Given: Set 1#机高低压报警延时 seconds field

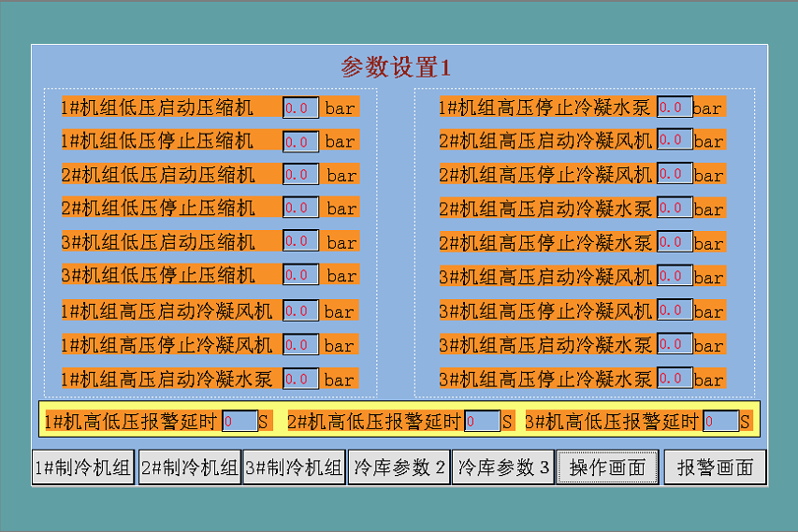Looking at the screenshot, I should pyautogui.click(x=239, y=421).
